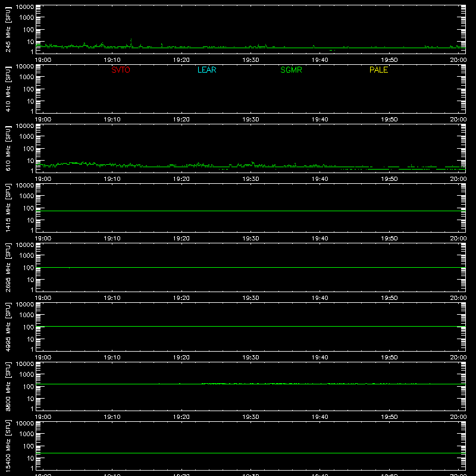This screenshot has width=476, height=476.
Task: Select the 8800 MHz [SFU] axis label
Action: (8, 386)
